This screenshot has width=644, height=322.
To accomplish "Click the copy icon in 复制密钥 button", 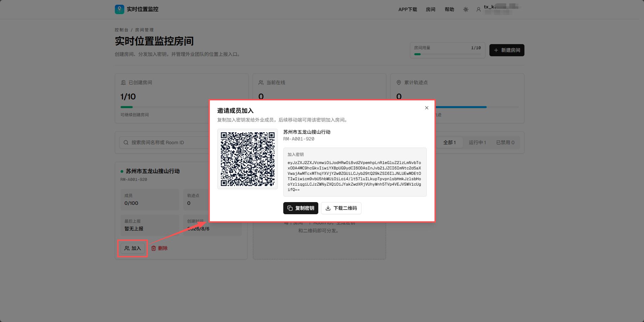I will click(x=290, y=208).
